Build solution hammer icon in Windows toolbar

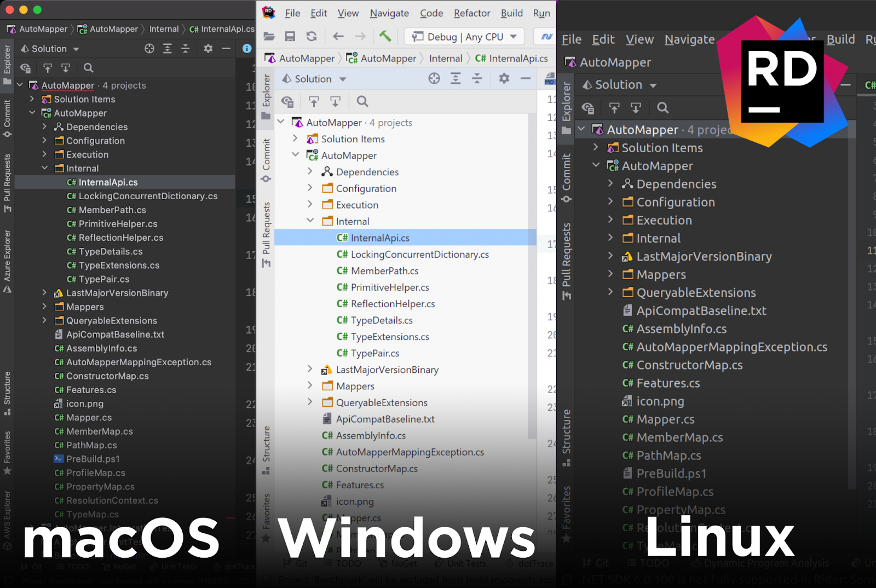click(385, 36)
